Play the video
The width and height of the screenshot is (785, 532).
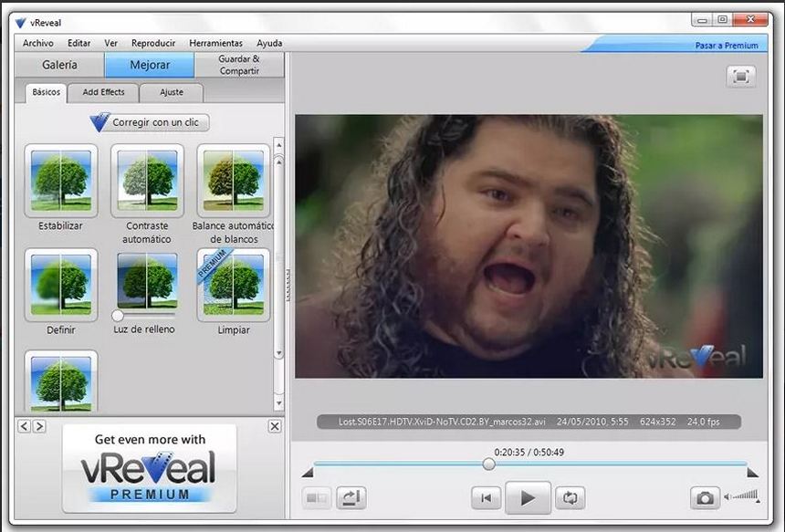(528, 498)
